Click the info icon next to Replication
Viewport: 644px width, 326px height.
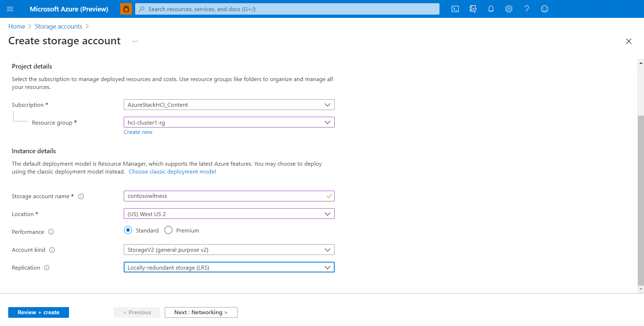[46, 268]
